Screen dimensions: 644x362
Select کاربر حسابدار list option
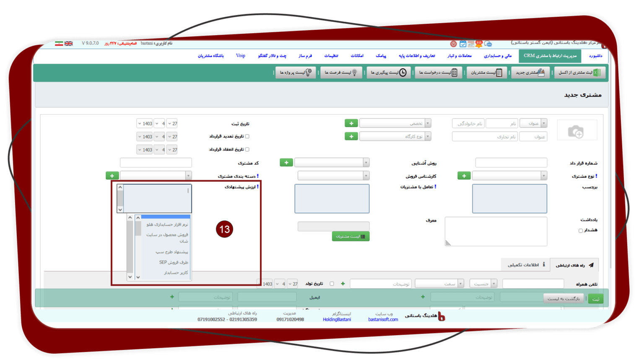coord(166,273)
